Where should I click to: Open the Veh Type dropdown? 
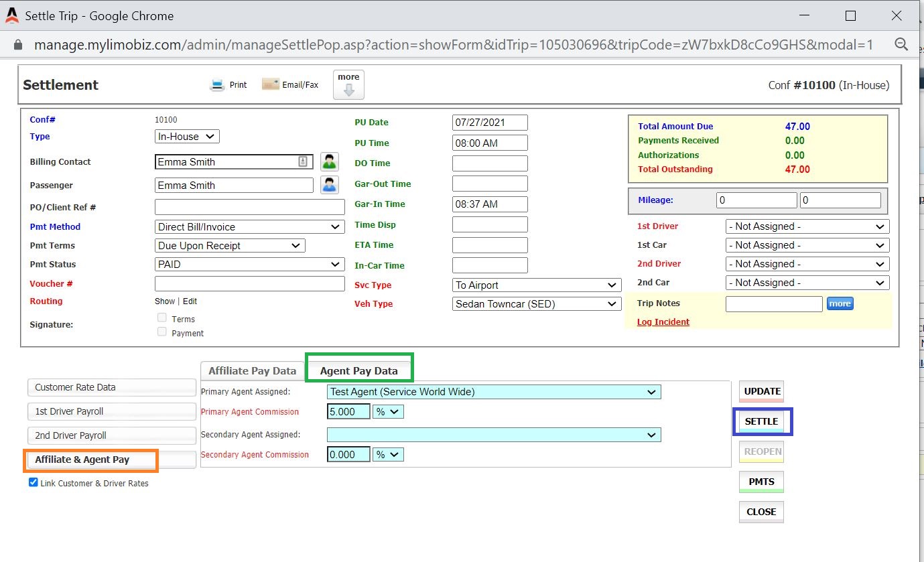(x=537, y=304)
